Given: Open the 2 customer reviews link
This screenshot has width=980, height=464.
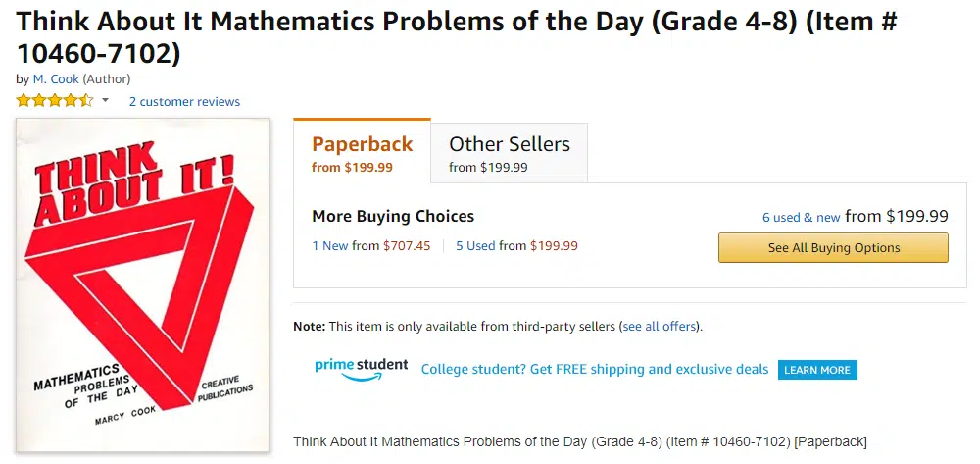Looking at the screenshot, I should point(184,101).
